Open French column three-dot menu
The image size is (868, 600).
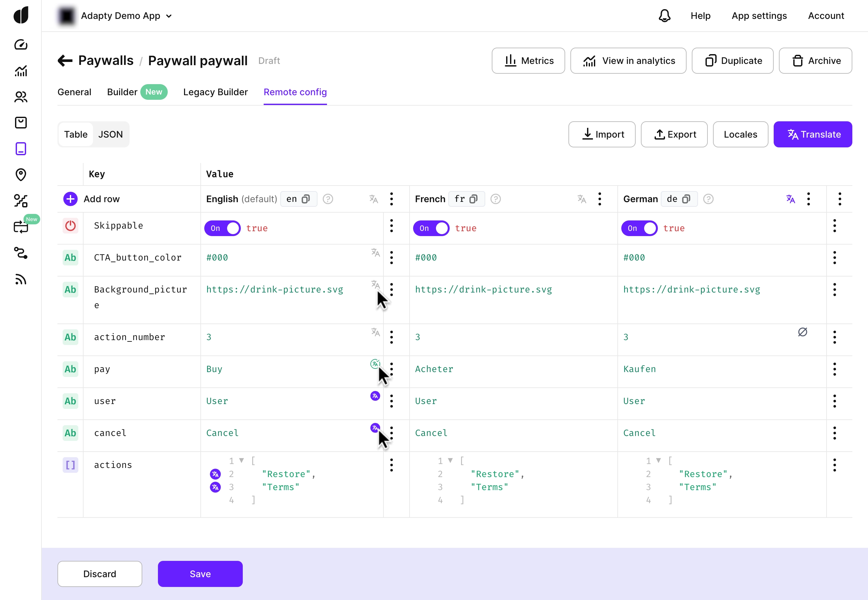600,199
